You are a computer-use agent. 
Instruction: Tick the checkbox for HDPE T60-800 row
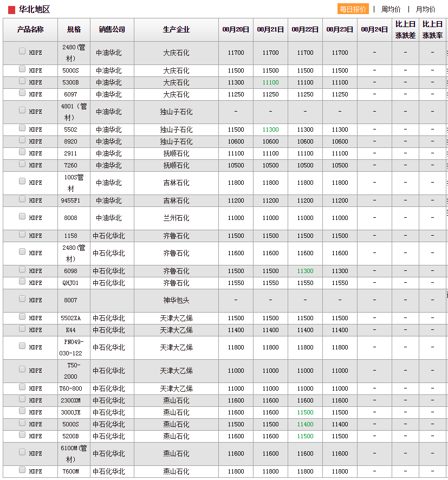[22, 387]
